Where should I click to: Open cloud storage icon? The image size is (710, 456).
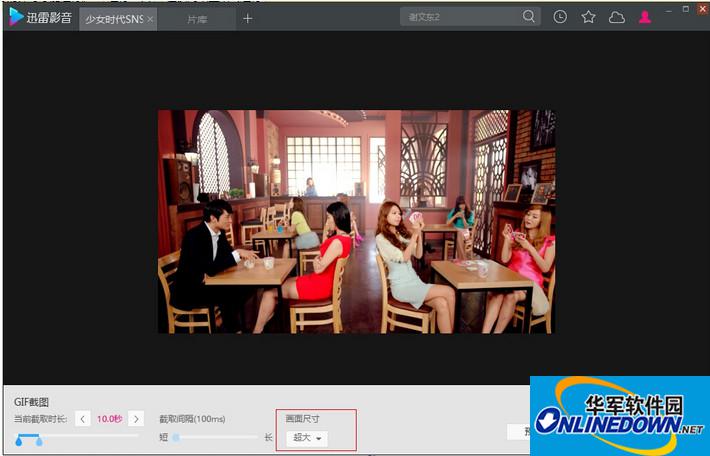pyautogui.click(x=616, y=17)
